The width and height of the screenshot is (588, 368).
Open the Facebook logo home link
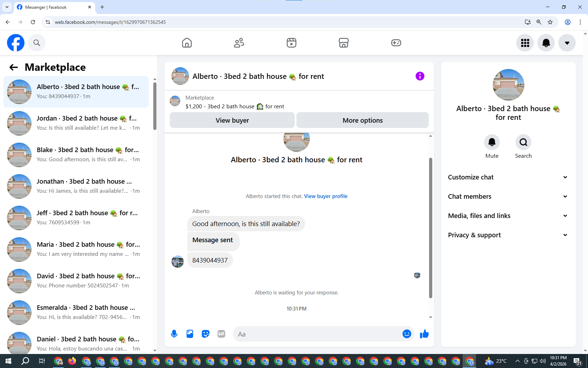[16, 43]
